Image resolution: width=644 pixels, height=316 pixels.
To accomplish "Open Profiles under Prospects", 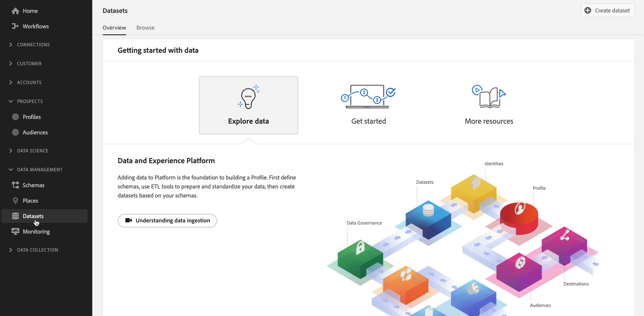I will click(44, 117).
